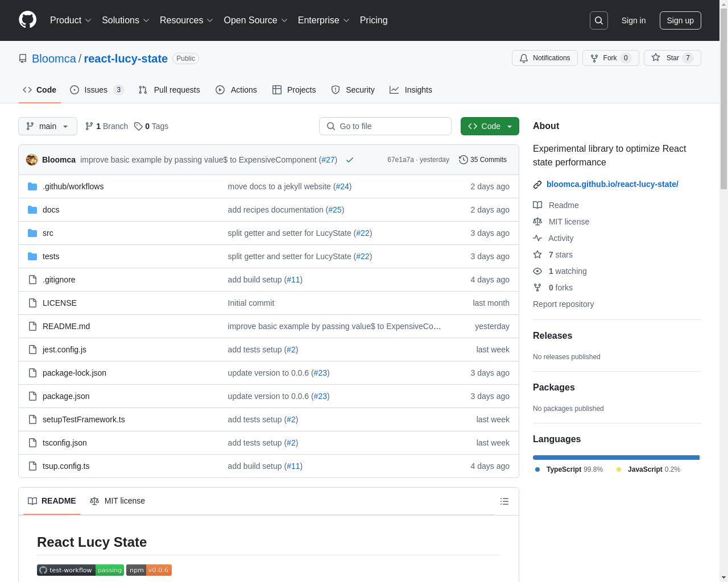
Task: Open the .github/workflows folder
Action: (73, 186)
